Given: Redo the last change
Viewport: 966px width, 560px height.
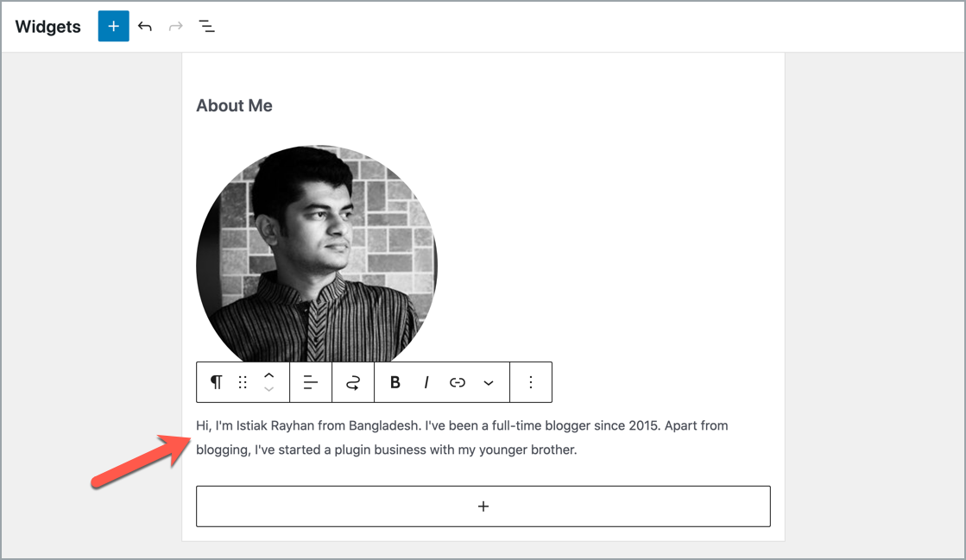Looking at the screenshot, I should pyautogui.click(x=175, y=26).
